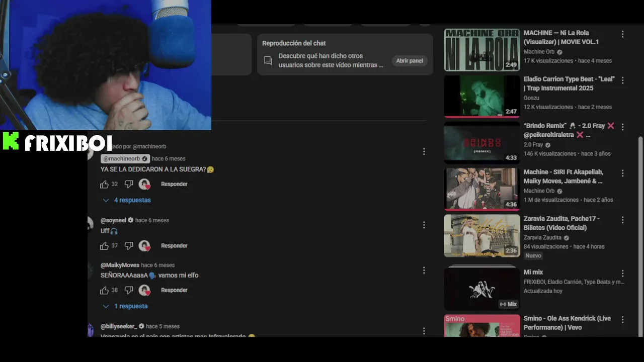The width and height of the screenshot is (644, 362).
Task: Click 2.0 Fray channel name
Action: pyautogui.click(x=533, y=145)
